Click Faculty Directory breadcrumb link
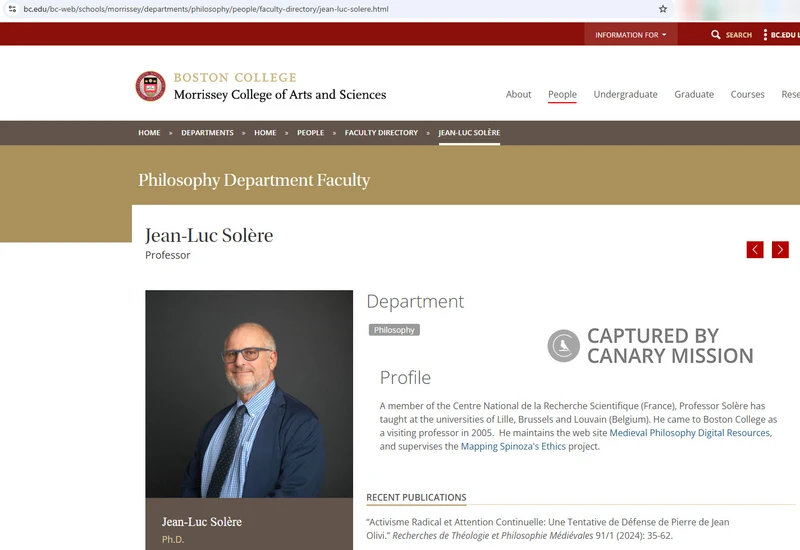 pos(381,133)
